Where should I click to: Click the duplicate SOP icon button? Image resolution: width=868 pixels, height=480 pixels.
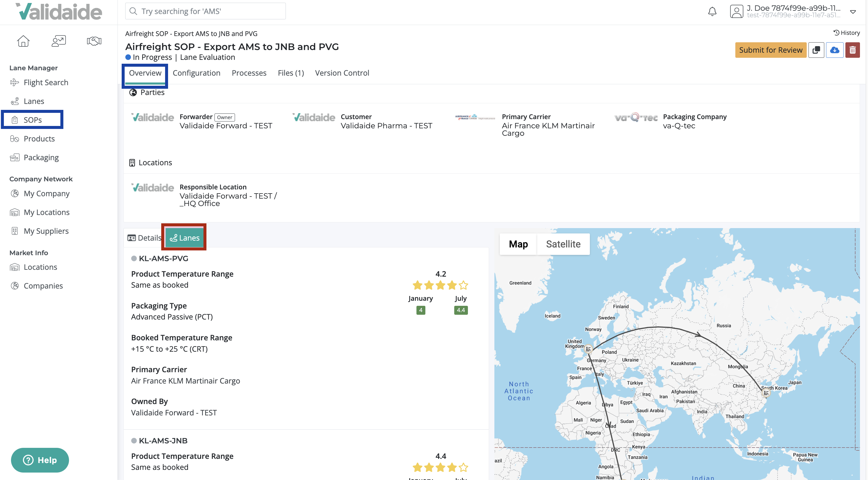click(816, 50)
